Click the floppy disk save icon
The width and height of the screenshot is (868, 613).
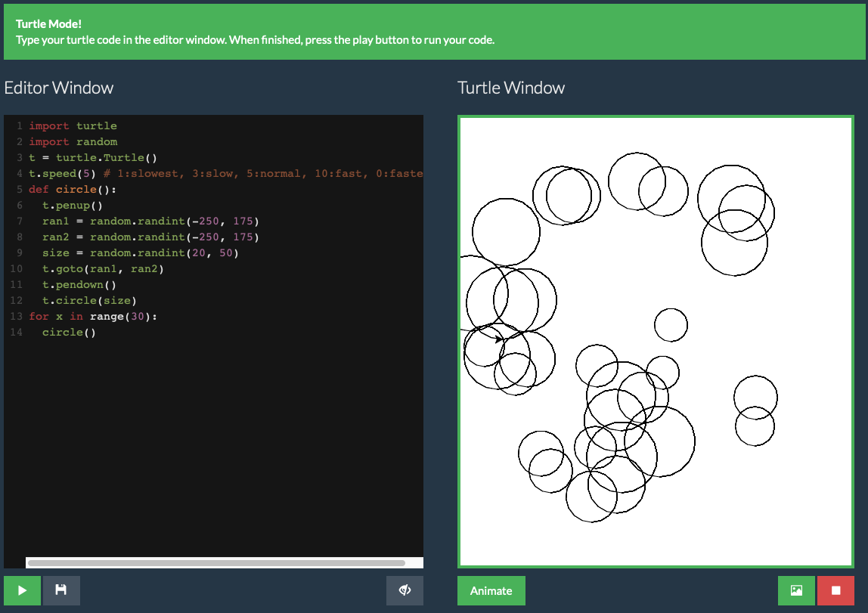pos(61,590)
